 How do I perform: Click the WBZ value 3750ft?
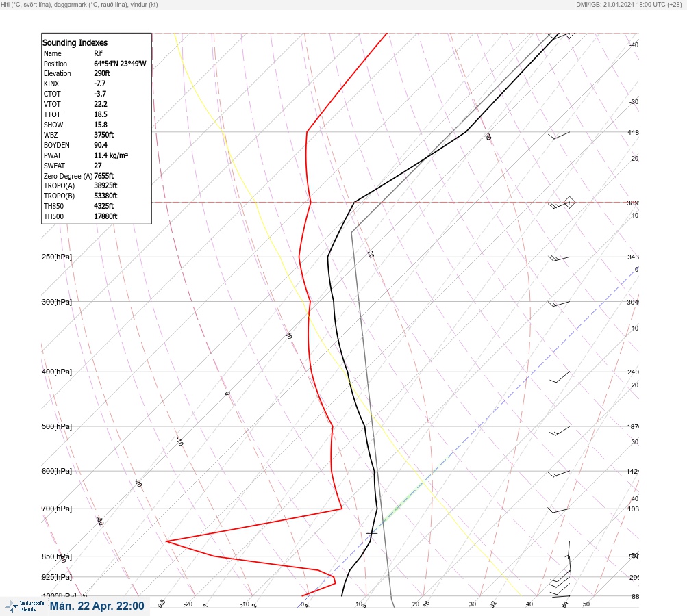coord(104,135)
